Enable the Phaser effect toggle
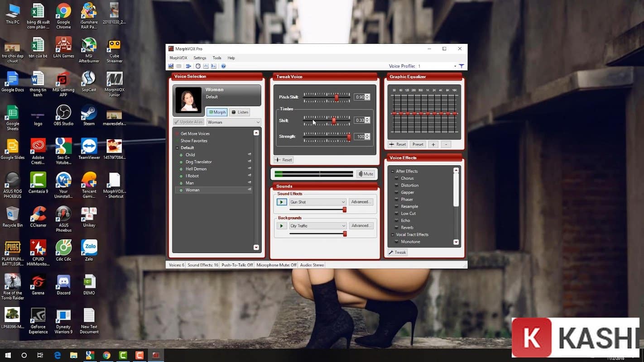 396,200
